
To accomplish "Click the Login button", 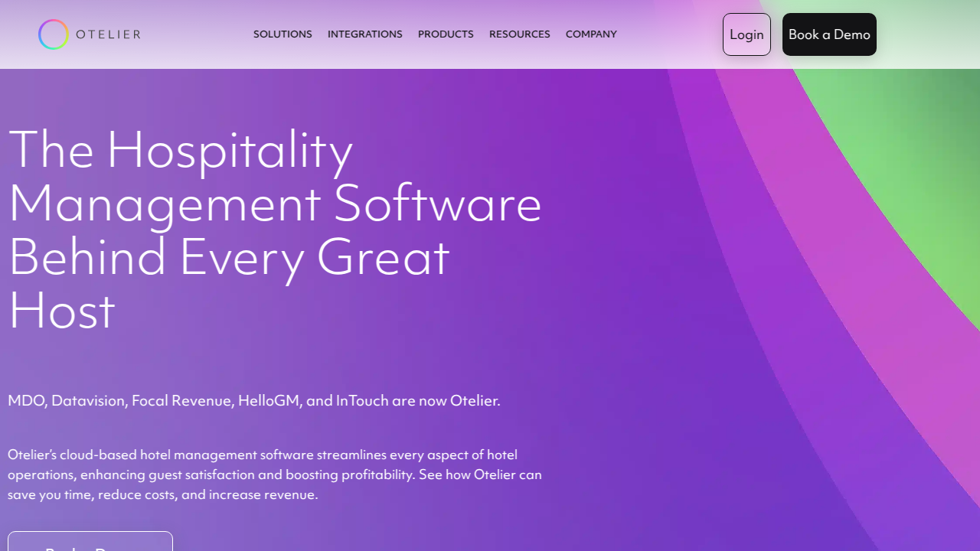I will point(746,34).
